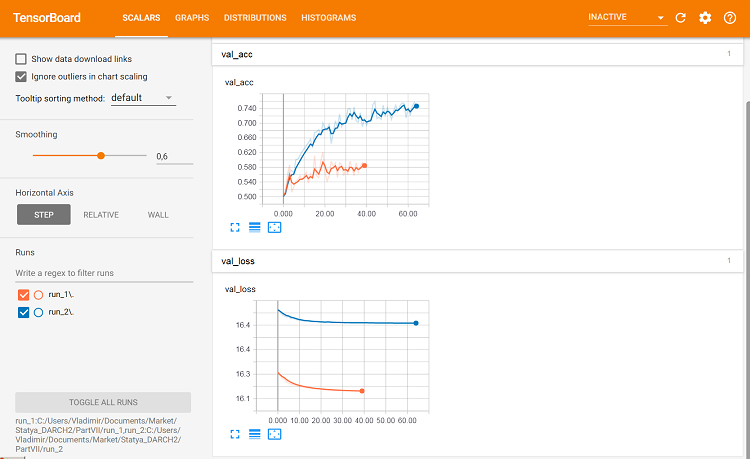The height and width of the screenshot is (459, 750).
Task: Select WALL horizontal axis mode
Action: pyautogui.click(x=158, y=215)
